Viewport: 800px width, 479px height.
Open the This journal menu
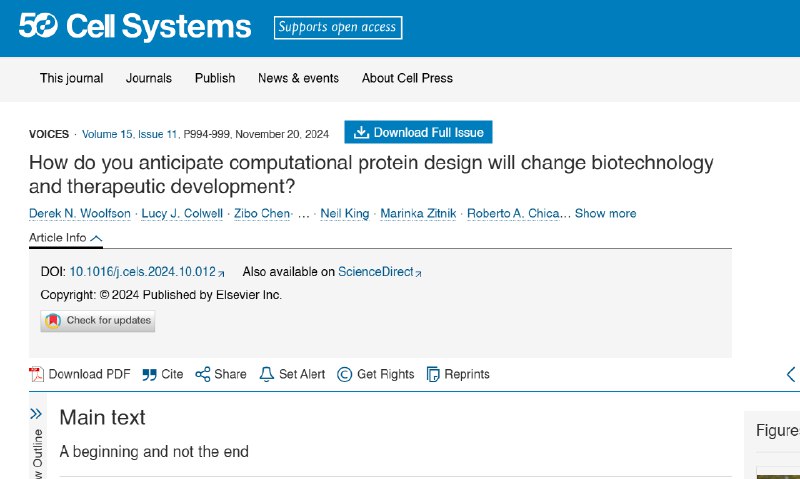tap(71, 78)
